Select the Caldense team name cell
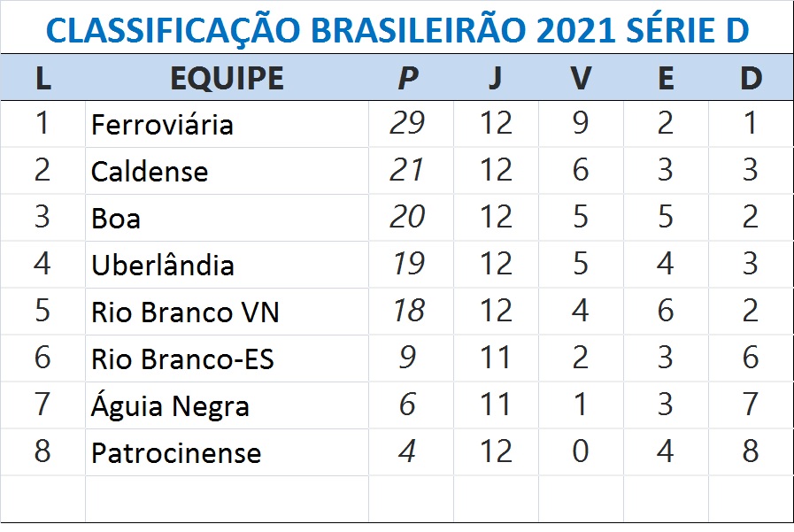The image size is (794, 532). [x=150, y=171]
